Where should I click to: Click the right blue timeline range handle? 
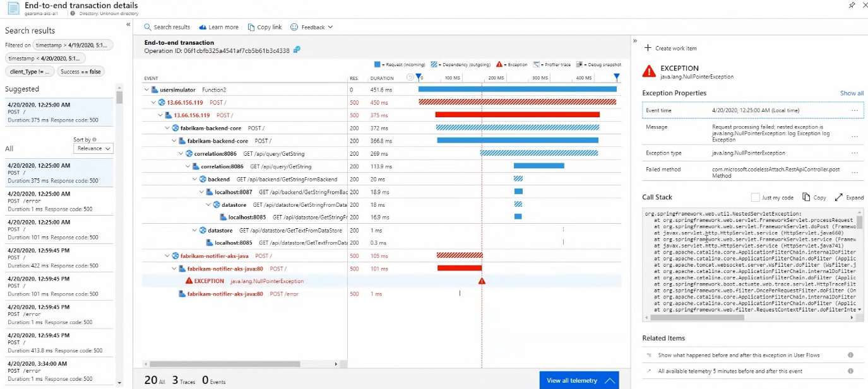pyautogui.click(x=617, y=78)
